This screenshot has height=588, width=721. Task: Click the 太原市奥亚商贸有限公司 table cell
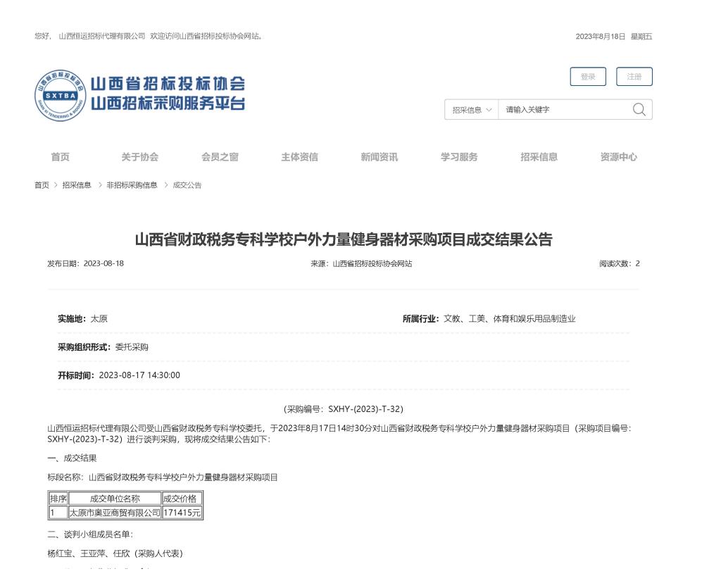115,513
